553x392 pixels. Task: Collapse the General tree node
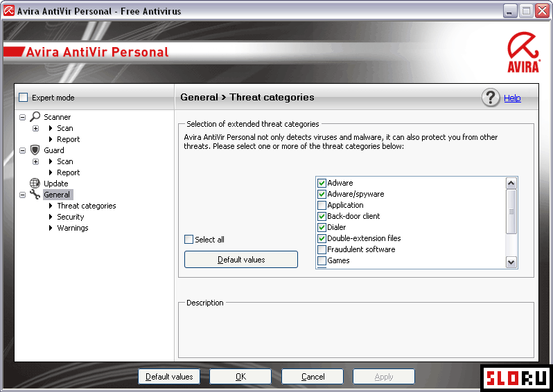click(x=23, y=195)
